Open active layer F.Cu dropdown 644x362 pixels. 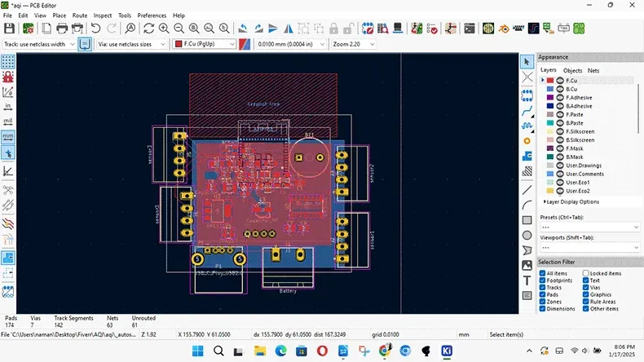point(204,44)
